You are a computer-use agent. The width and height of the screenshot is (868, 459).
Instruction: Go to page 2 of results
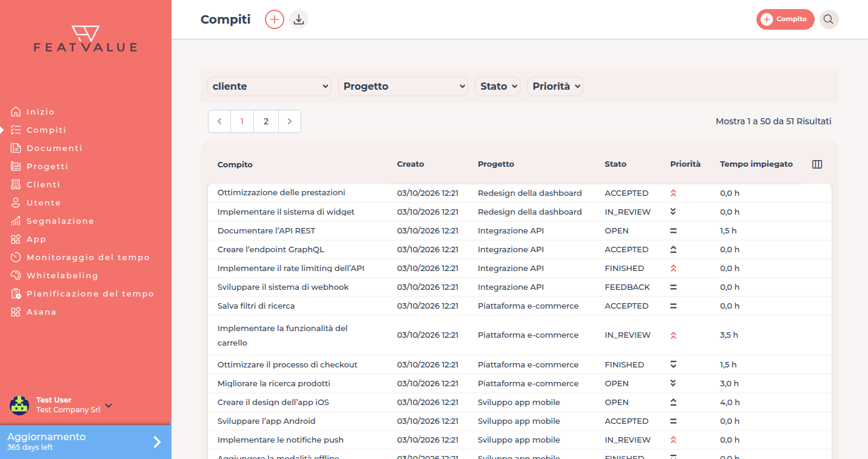pyautogui.click(x=266, y=121)
